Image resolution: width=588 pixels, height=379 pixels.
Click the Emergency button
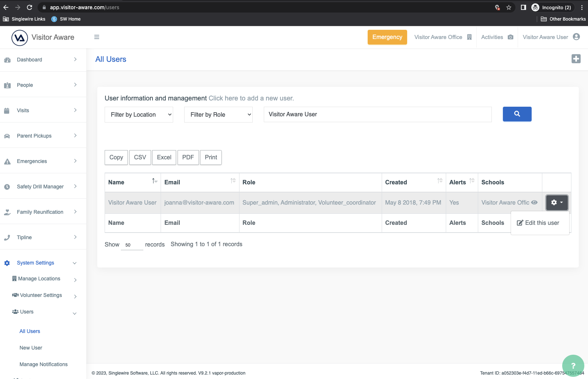(x=387, y=37)
